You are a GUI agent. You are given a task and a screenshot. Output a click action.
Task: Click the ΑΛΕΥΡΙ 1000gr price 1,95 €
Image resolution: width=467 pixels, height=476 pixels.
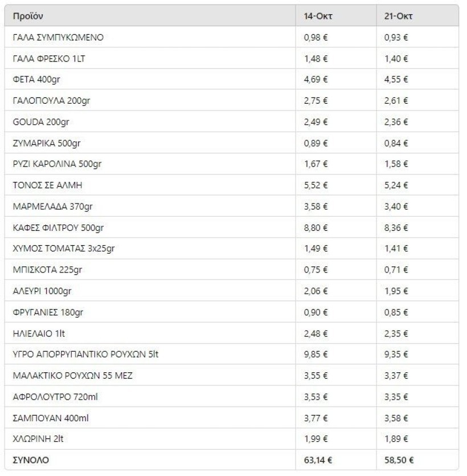pos(396,291)
